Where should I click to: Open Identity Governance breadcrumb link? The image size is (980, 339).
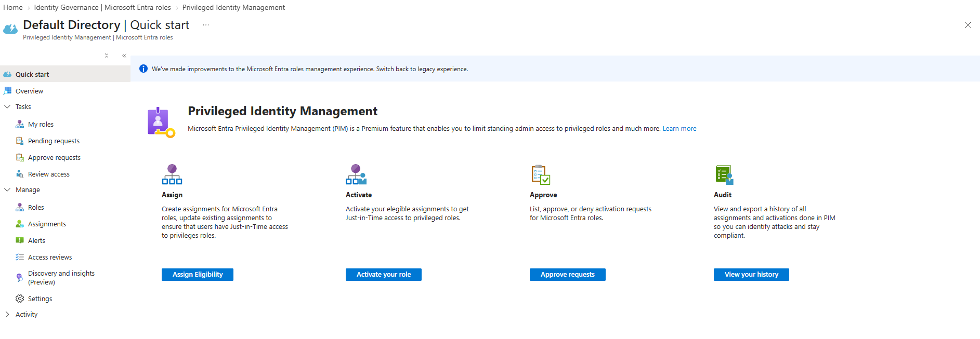click(102, 7)
